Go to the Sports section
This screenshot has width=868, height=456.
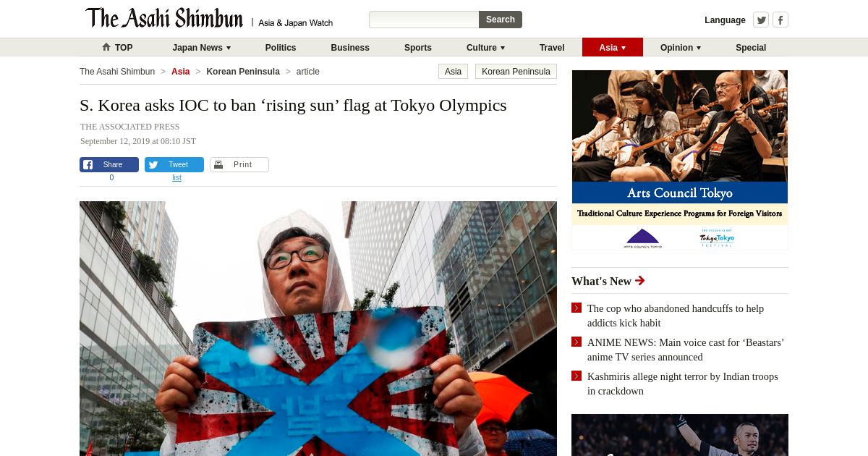(418, 48)
